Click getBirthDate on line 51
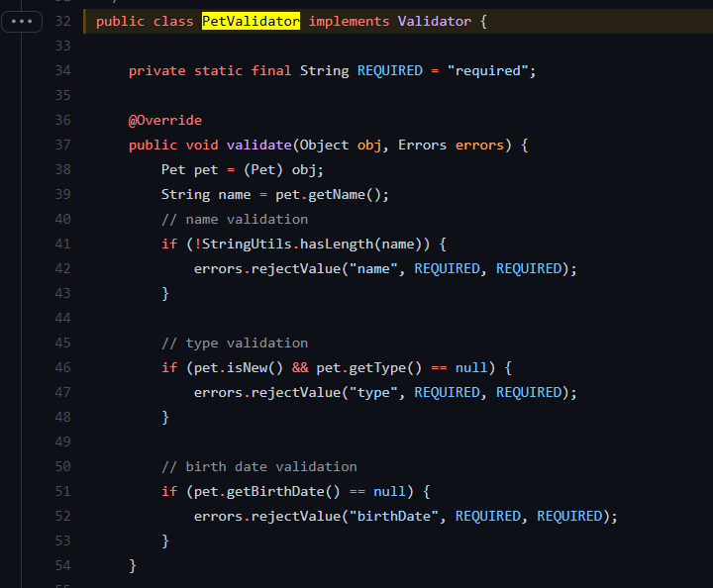This screenshot has height=588, width=713. pos(275,491)
